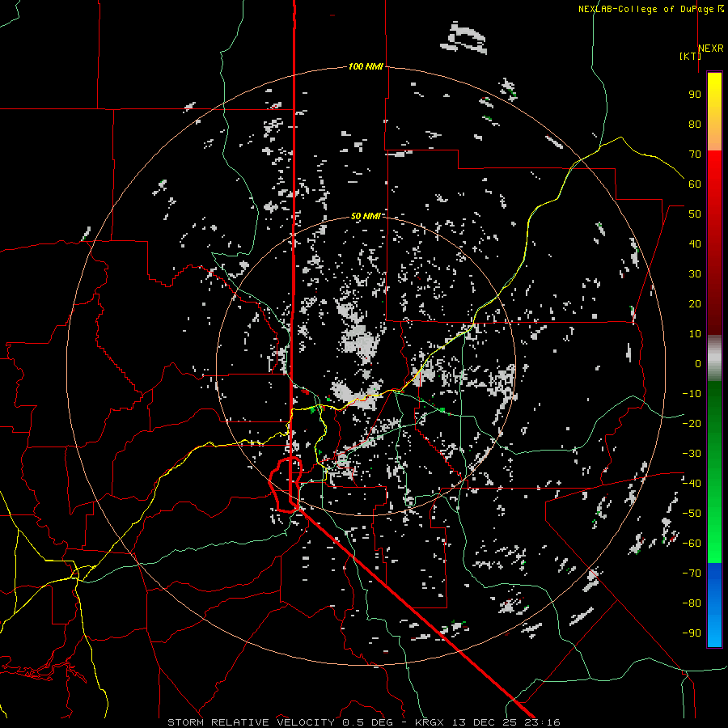Pick the blue segment of the color bar
Screen dimensions: 728x728
coord(714,605)
